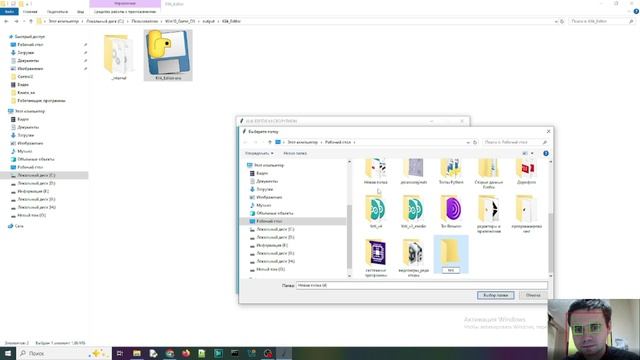Select Downloads in the dialog tree
The height and width of the screenshot is (360, 640).
click(265, 189)
